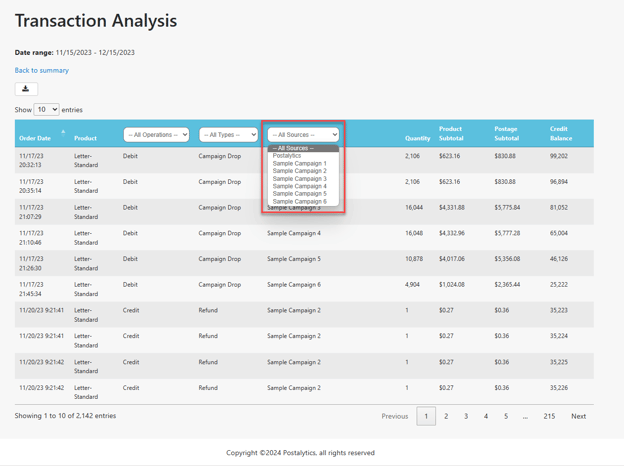
Task: Select the highlighted All Sources option
Action: 303,148
